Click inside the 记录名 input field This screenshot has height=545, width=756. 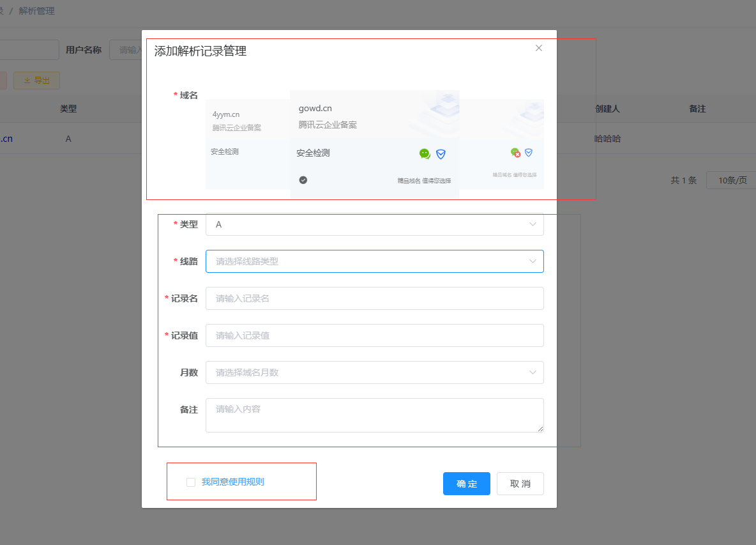[374, 298]
